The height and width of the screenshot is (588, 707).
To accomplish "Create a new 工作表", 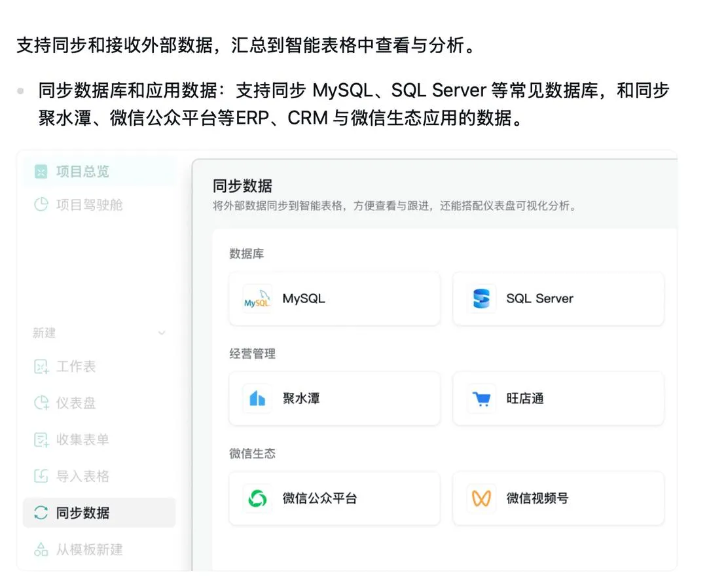I will (x=99, y=366).
